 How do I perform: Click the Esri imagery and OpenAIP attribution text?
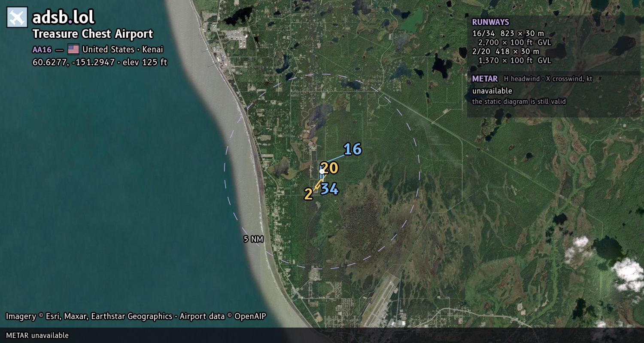tap(136, 316)
